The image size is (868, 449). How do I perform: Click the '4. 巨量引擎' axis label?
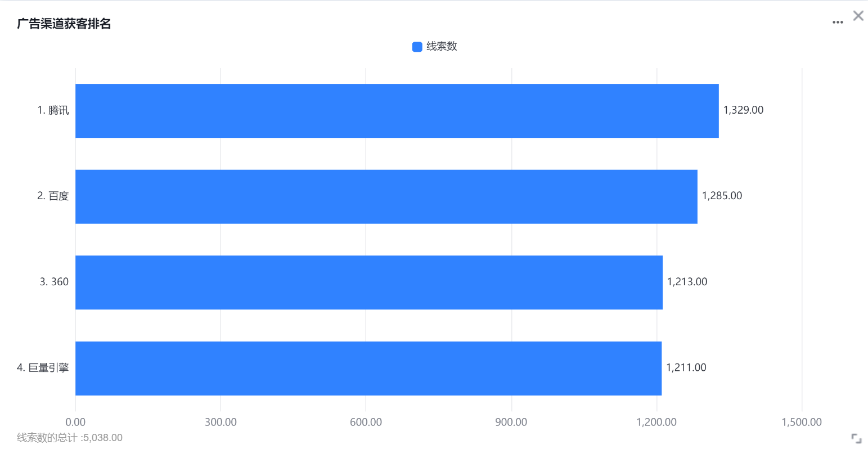click(43, 367)
